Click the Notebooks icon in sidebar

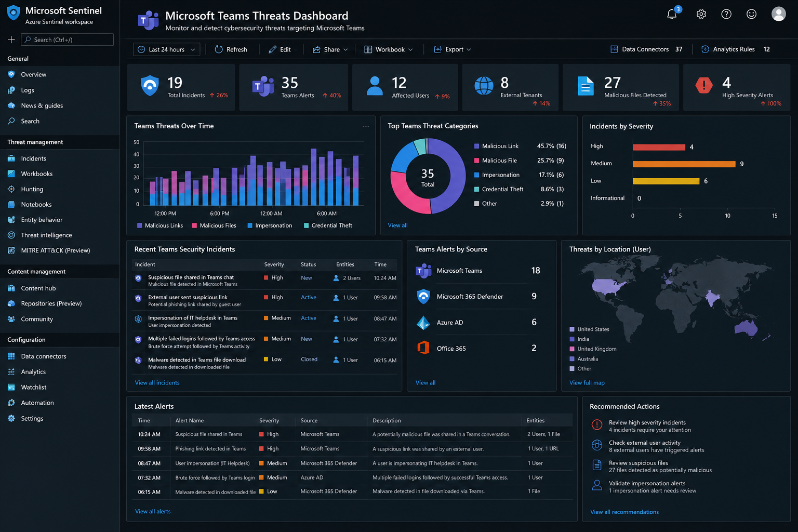click(x=11, y=205)
